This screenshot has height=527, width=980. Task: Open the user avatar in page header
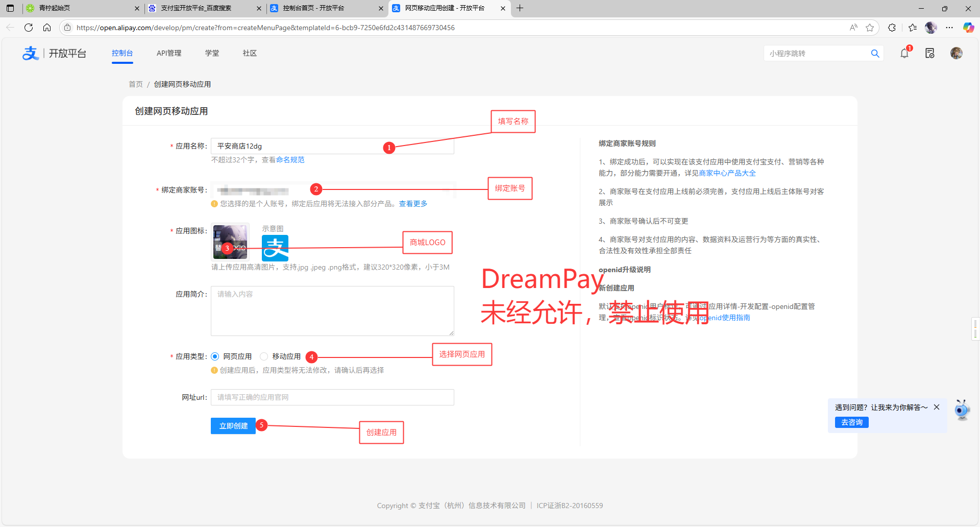coord(956,53)
